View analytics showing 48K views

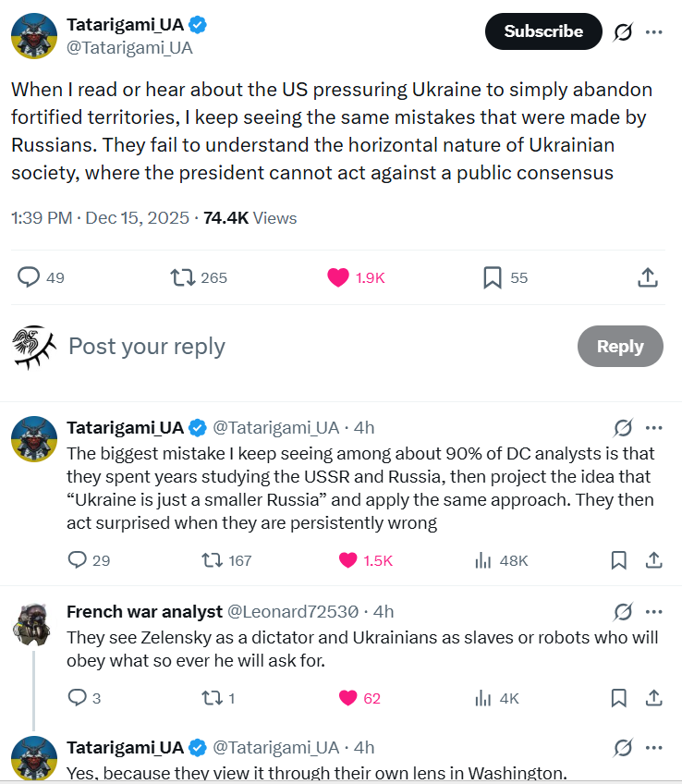(482, 559)
